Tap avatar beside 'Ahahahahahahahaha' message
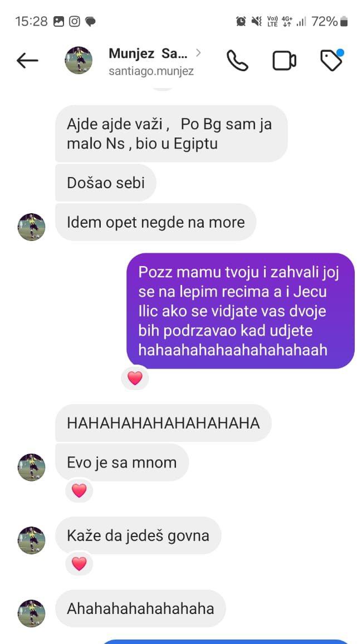 click(31, 613)
